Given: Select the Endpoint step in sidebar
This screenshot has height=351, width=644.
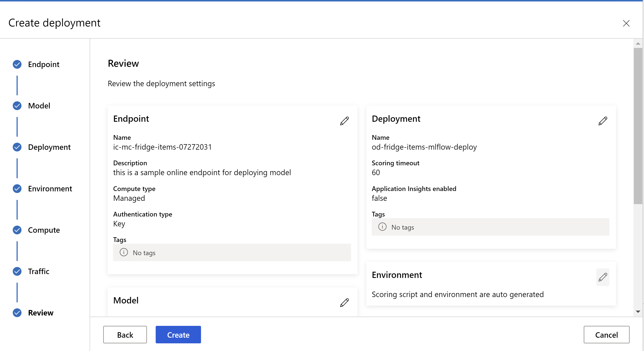Looking at the screenshot, I should [44, 64].
